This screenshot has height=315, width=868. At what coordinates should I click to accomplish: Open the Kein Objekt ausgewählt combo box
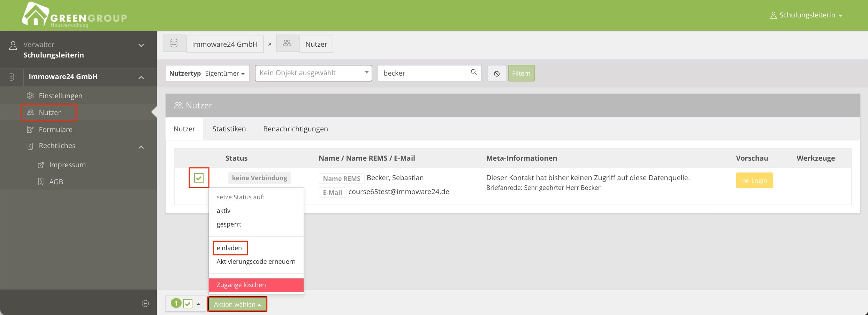click(x=313, y=73)
